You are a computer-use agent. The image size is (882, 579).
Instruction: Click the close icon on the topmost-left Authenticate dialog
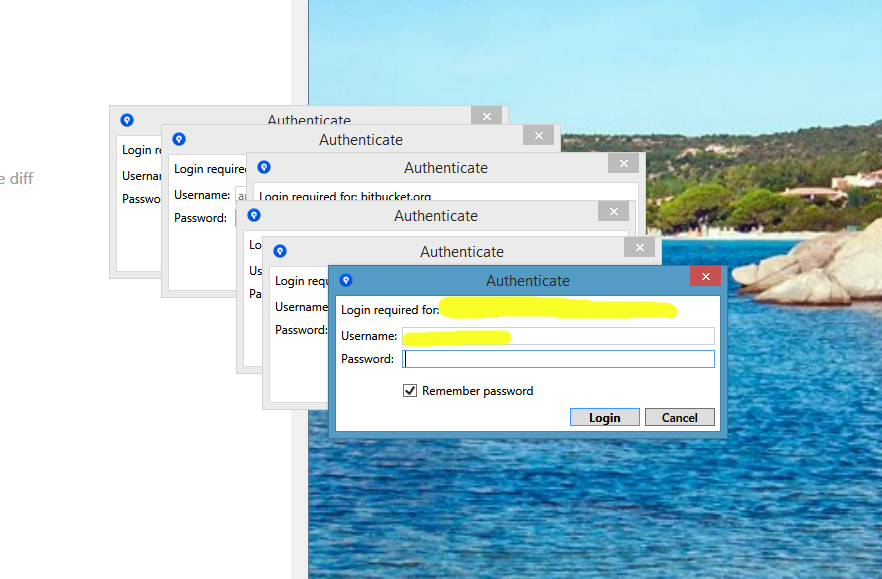(487, 116)
